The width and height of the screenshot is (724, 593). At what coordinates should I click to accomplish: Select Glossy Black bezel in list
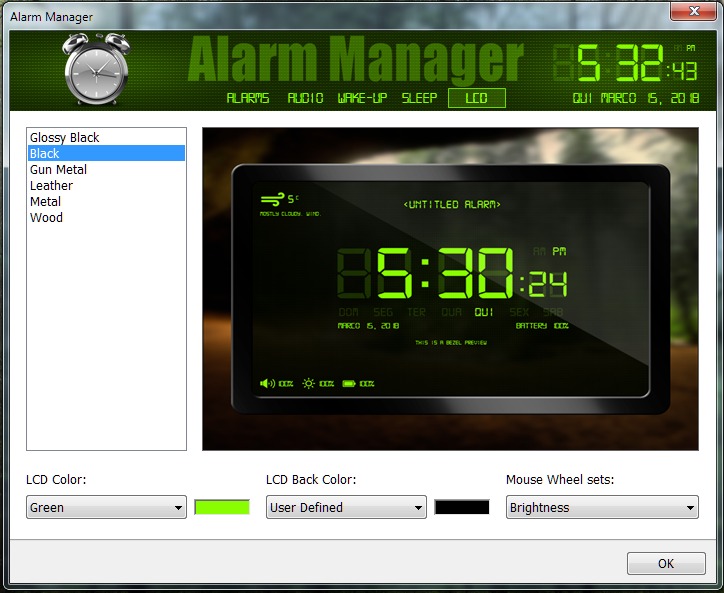click(65, 137)
